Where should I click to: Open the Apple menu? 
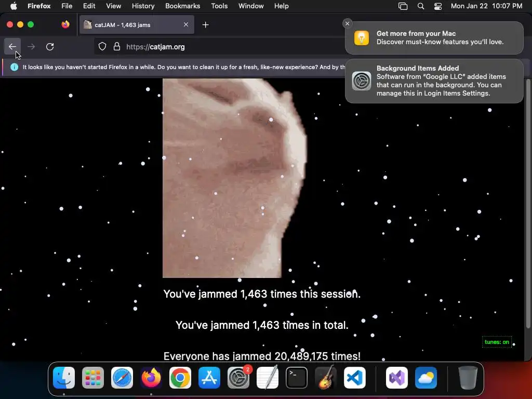14,6
